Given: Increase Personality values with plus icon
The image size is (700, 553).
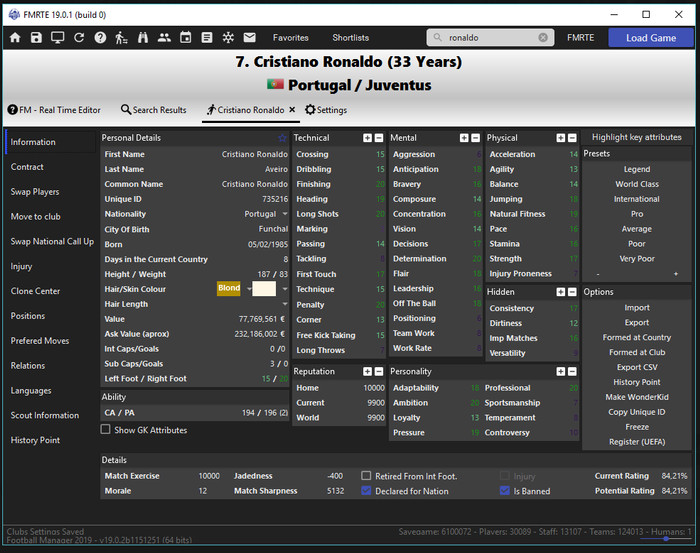Looking at the screenshot, I should (561, 371).
